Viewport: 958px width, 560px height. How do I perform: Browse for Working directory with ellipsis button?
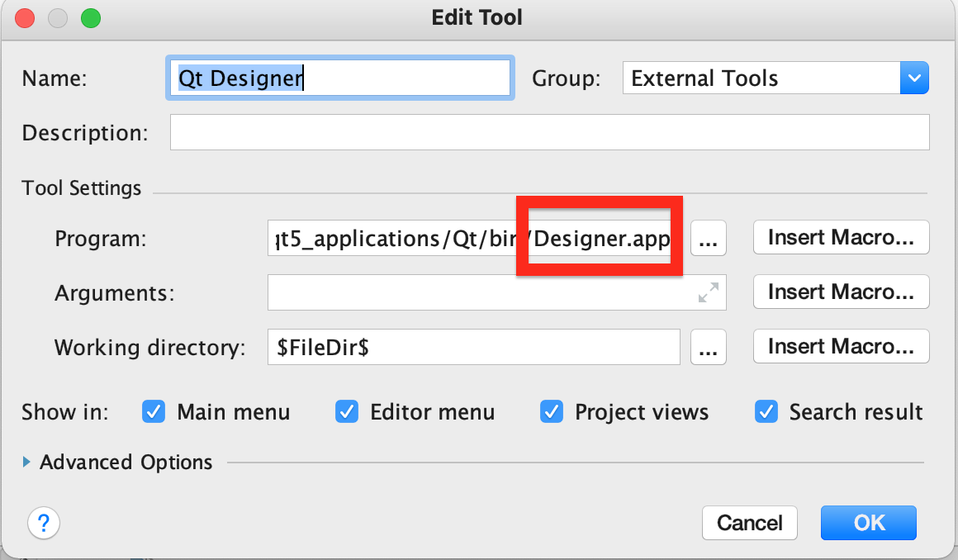pyautogui.click(x=708, y=347)
